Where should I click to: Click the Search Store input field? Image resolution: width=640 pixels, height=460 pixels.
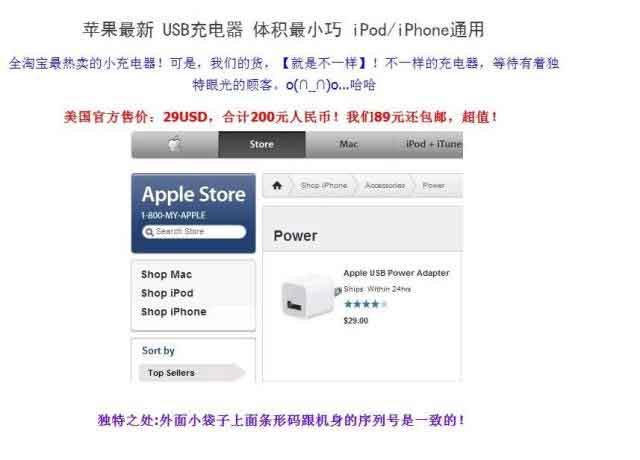coord(194,231)
